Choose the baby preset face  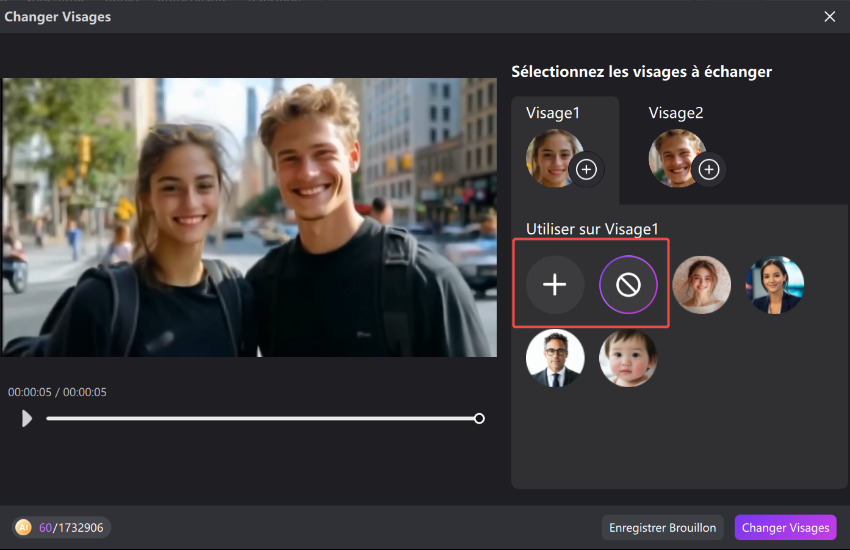[x=628, y=358]
